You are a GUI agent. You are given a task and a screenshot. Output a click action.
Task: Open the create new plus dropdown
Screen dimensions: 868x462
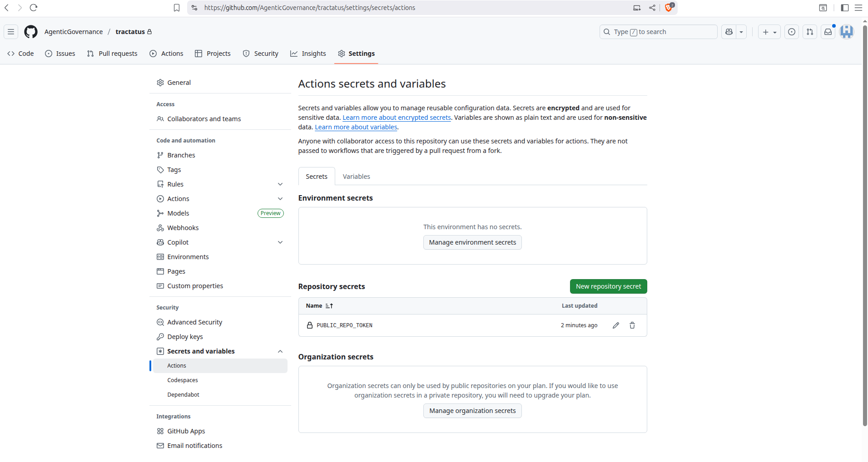pos(769,32)
